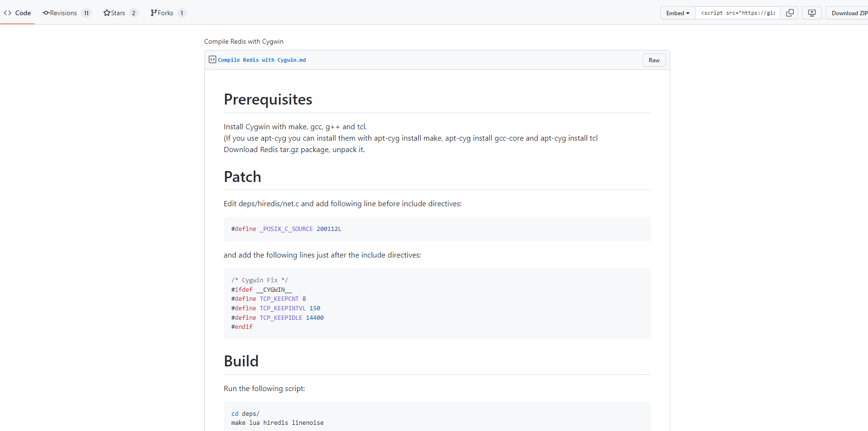Screen dimensions: 868x431
Task: Click the open in desktop icon
Action: pyautogui.click(x=812, y=13)
